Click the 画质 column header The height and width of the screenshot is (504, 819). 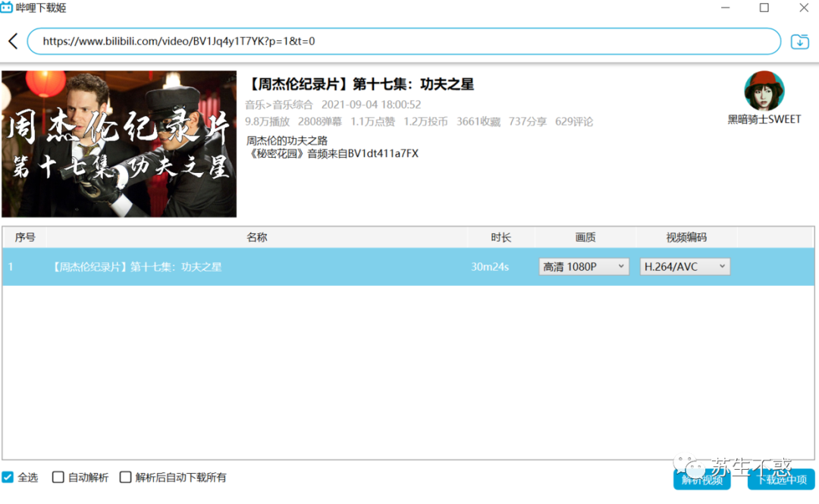tap(585, 237)
